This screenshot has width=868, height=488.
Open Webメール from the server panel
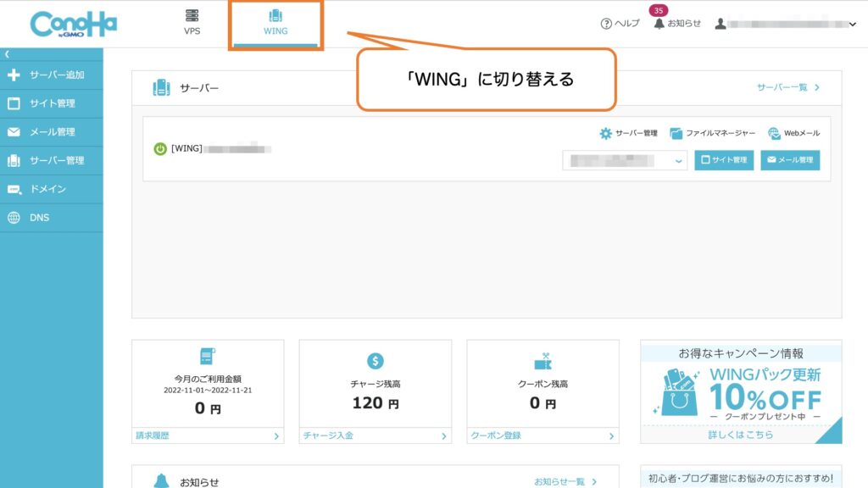[x=795, y=133]
